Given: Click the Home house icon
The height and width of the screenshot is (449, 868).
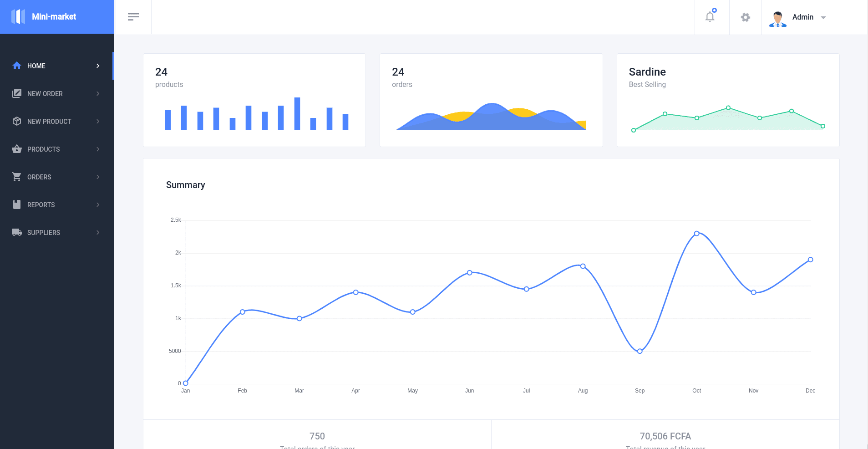Looking at the screenshot, I should tap(17, 66).
